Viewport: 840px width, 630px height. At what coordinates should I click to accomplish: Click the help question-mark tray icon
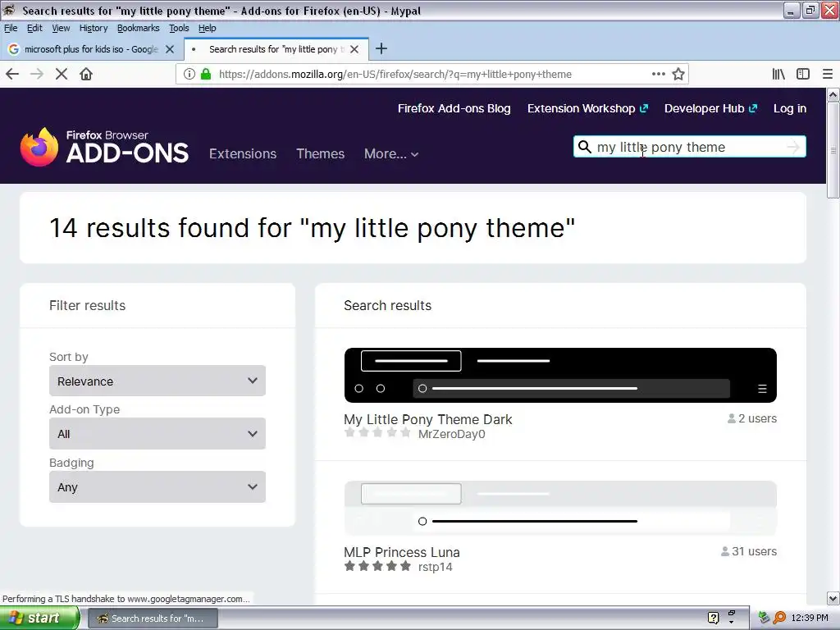(713, 618)
